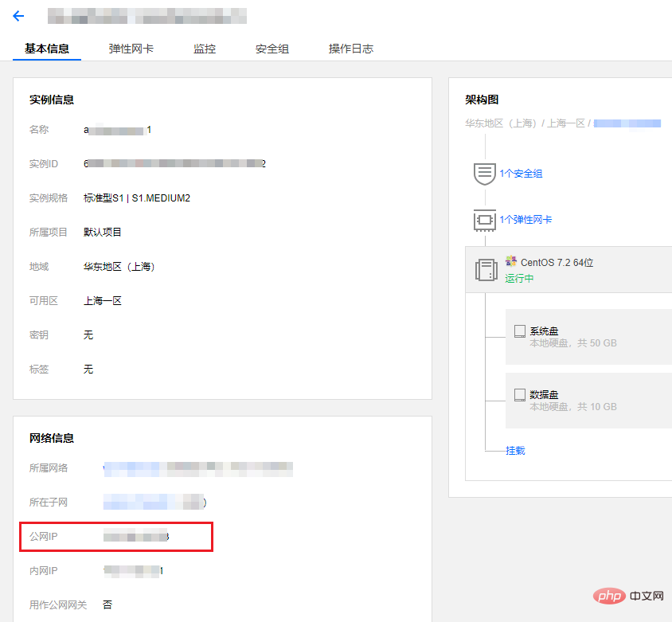Click the 默认项目 project value
The width and height of the screenshot is (672, 622).
coord(103,233)
